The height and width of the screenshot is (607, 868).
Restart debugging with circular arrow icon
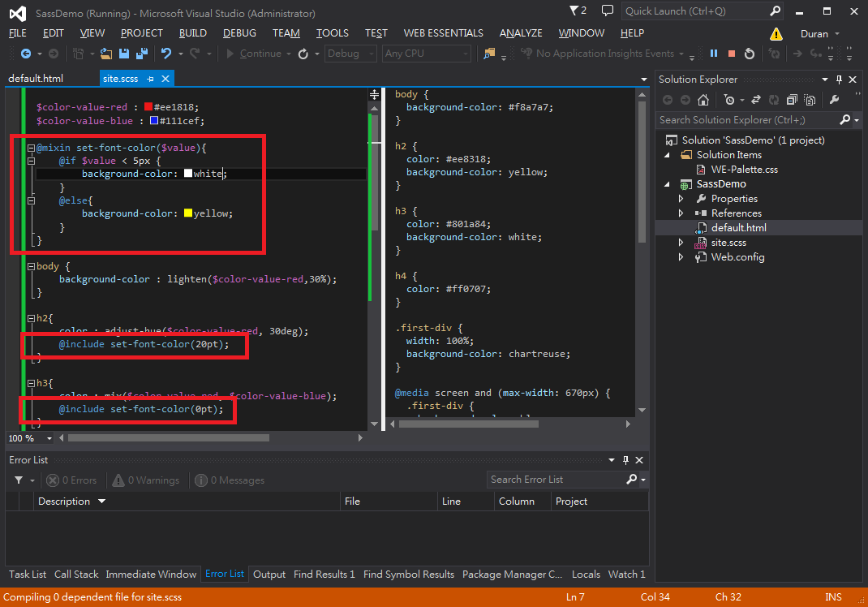click(750, 54)
